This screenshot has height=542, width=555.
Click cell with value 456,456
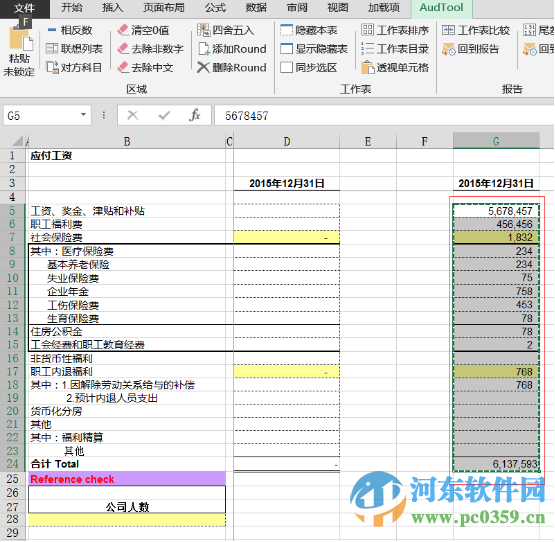pos(496,224)
